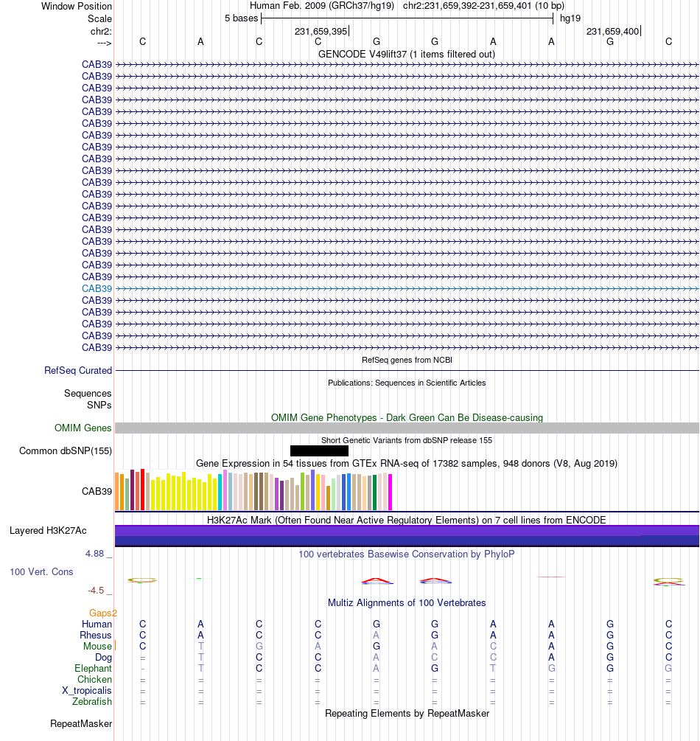Image resolution: width=700 pixels, height=741 pixels.
Task: Open Multiz Alignments of 100 Vertebrates title
Action: pos(407,603)
